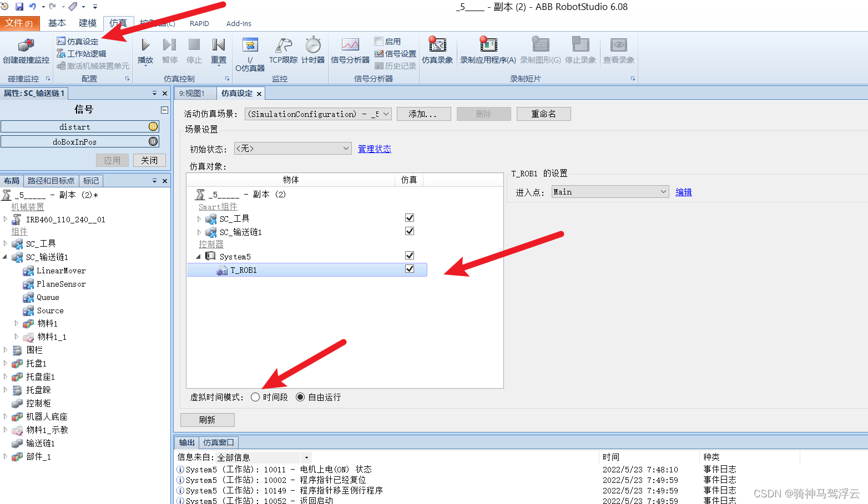Uncheck simulation for System5

[x=410, y=256]
